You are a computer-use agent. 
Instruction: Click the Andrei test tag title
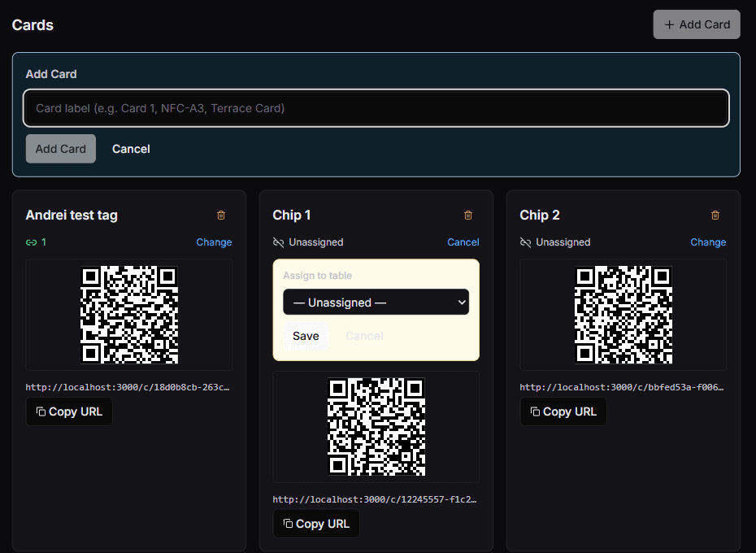point(72,216)
